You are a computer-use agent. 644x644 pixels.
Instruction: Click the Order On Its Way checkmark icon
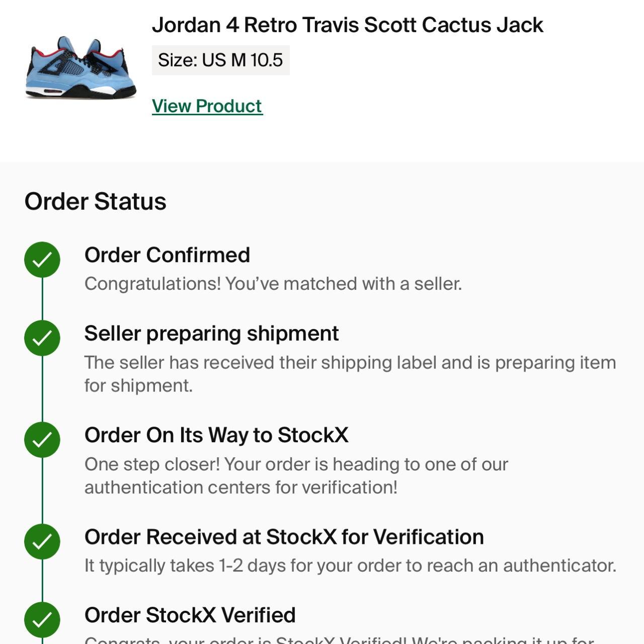42,440
